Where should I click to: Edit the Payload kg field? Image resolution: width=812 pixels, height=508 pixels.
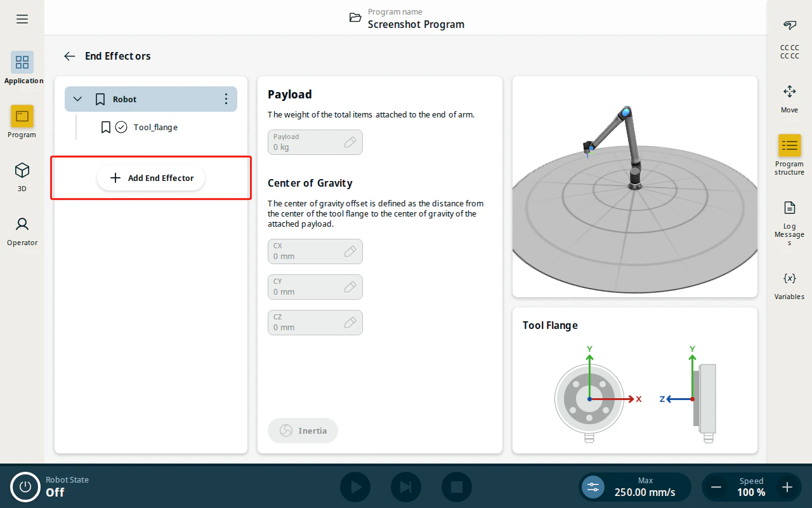pos(315,142)
